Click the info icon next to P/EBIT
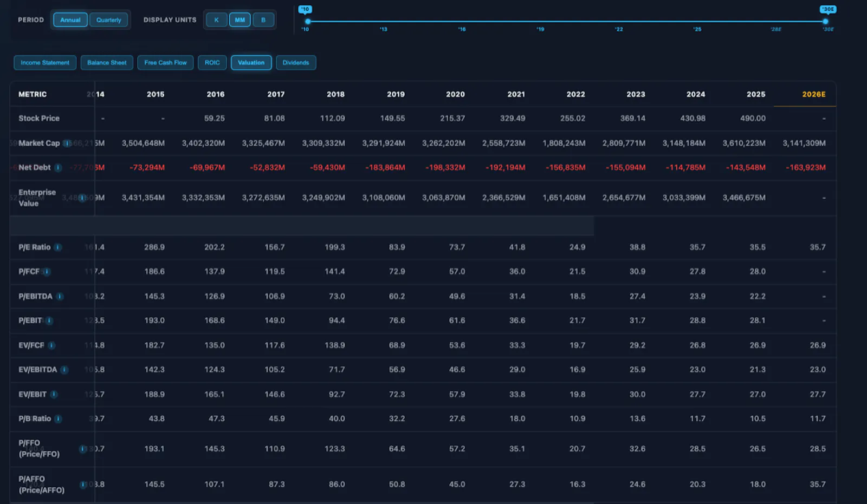The width and height of the screenshot is (867, 504). tap(49, 321)
